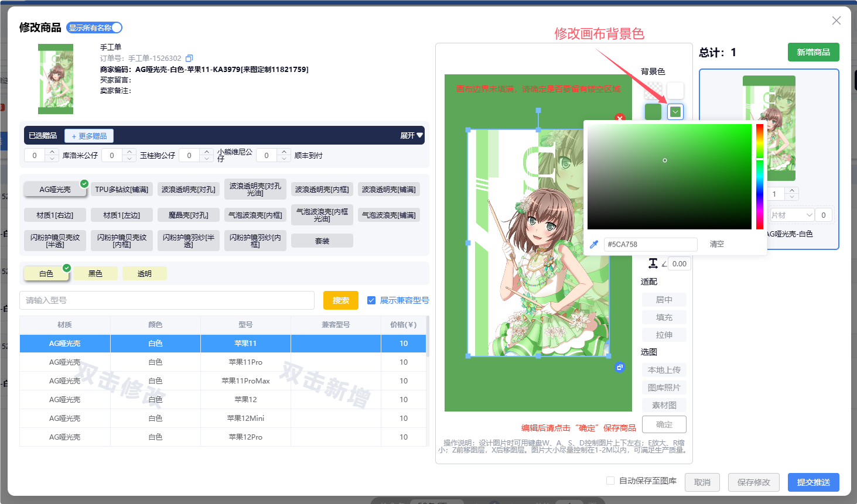Image resolution: width=857 pixels, height=504 pixels.
Task: Add gifts with the 更多赠品 button
Action: tap(89, 136)
